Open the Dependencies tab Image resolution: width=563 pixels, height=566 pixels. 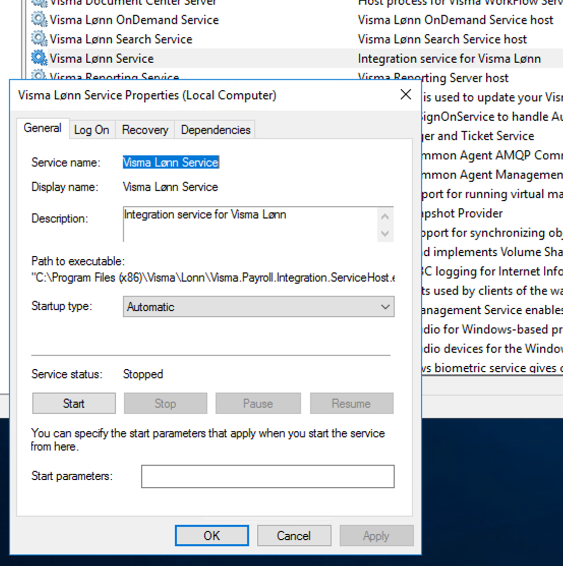215,130
